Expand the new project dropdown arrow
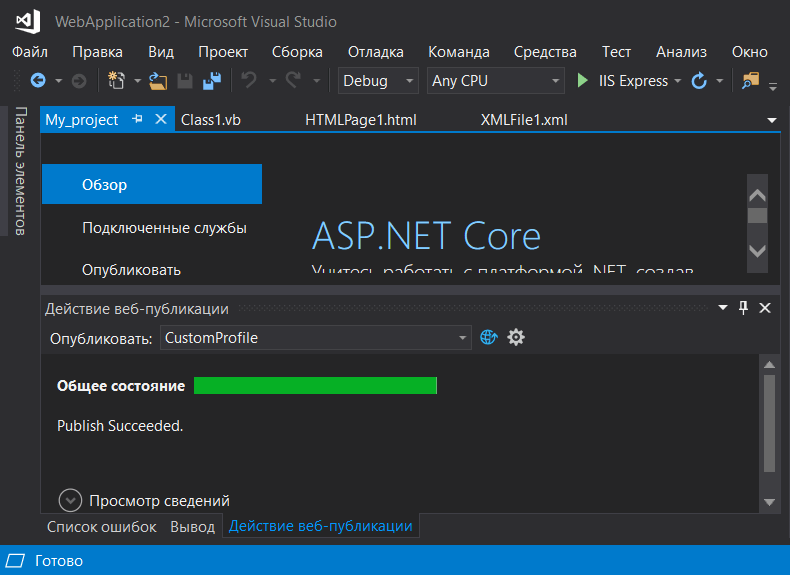Viewport: 790px width, 575px height. [x=137, y=81]
